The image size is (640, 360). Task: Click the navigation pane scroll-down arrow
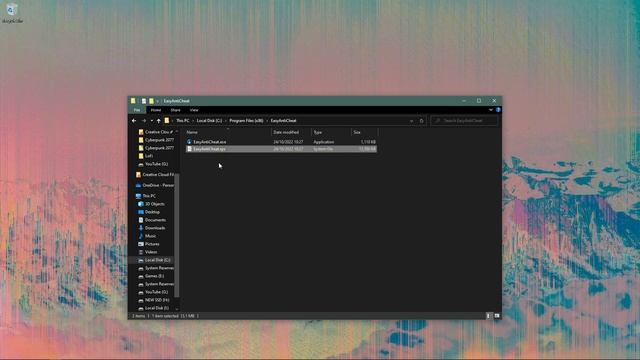(x=177, y=309)
